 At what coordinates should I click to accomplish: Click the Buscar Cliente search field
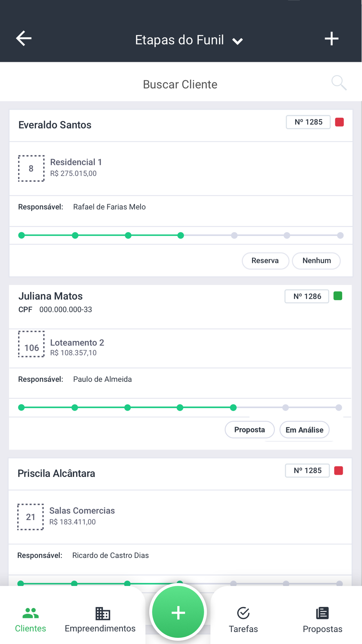pyautogui.click(x=180, y=84)
